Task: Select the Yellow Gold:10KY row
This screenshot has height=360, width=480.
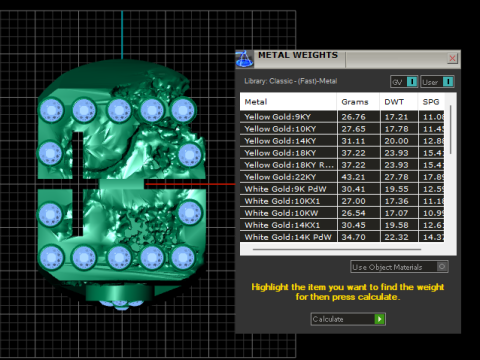Action: tap(342, 129)
